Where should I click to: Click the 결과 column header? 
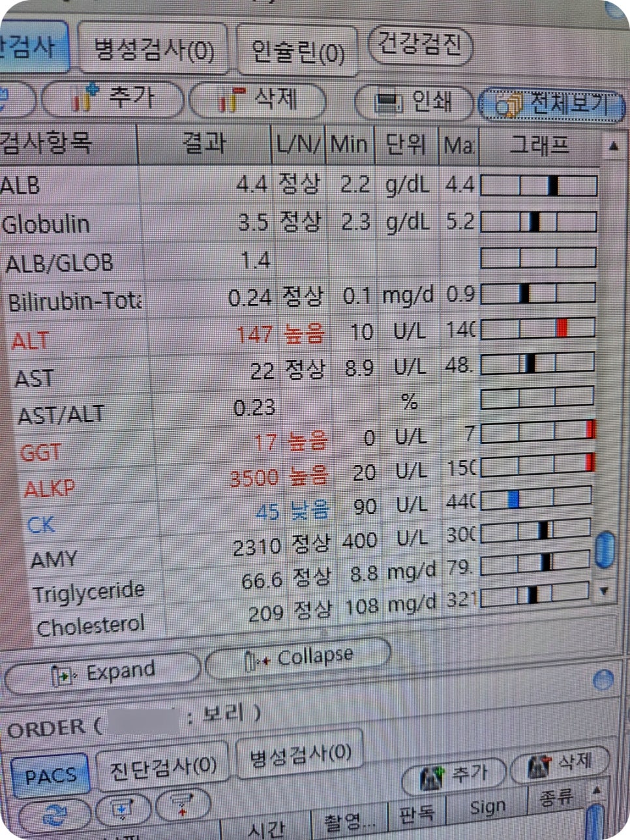(205, 143)
